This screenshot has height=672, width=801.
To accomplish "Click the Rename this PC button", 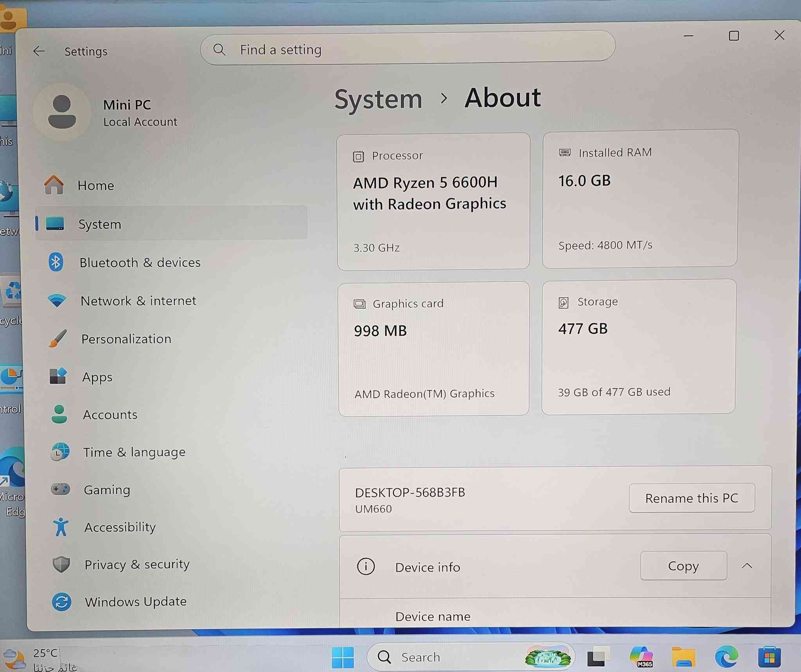I will [692, 498].
